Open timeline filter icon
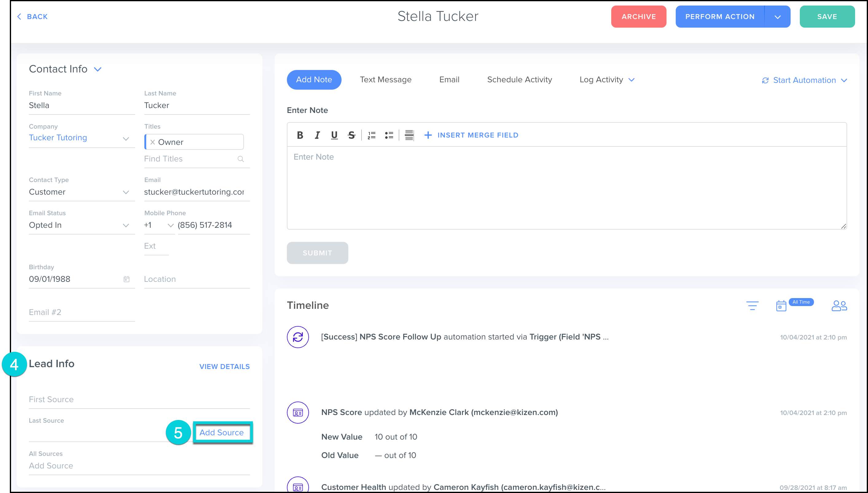Image resolution: width=868 pixels, height=493 pixels. pos(752,306)
